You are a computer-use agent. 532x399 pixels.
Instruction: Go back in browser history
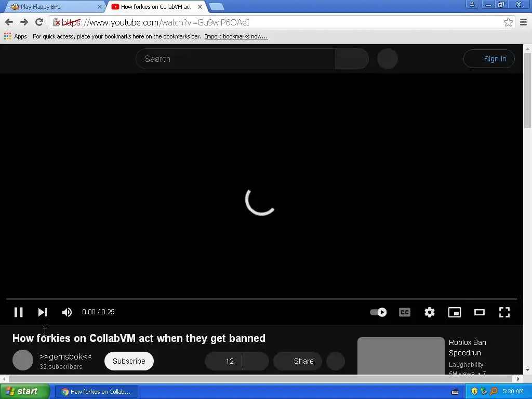coord(9,22)
